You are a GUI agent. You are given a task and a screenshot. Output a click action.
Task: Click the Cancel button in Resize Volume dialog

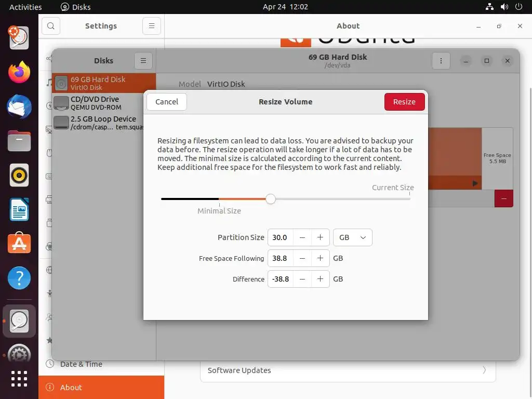[167, 102]
